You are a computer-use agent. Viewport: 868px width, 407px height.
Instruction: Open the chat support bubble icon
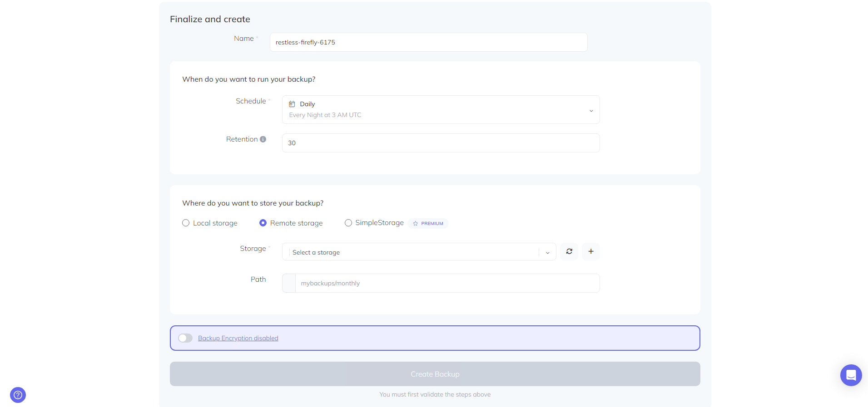(x=851, y=375)
